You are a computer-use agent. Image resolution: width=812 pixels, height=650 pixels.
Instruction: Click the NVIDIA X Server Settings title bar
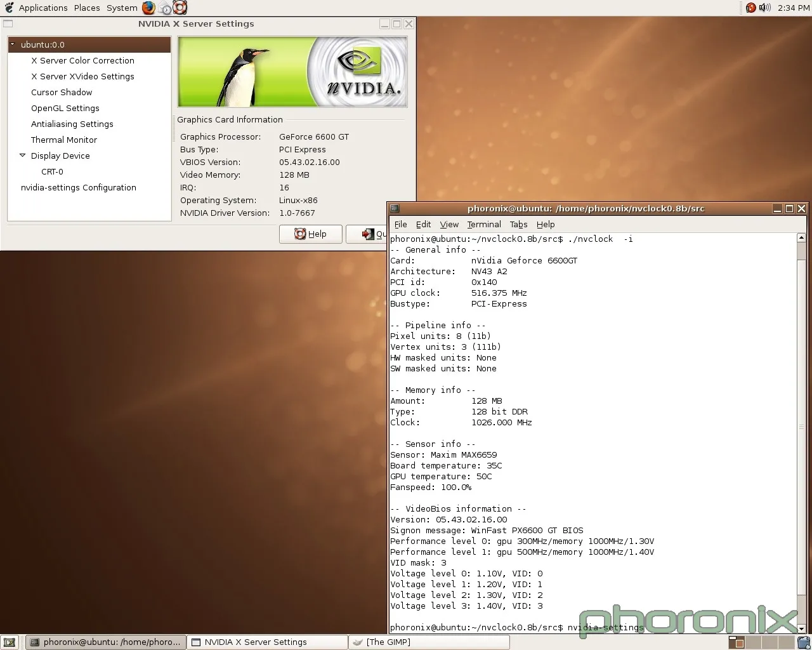196,23
